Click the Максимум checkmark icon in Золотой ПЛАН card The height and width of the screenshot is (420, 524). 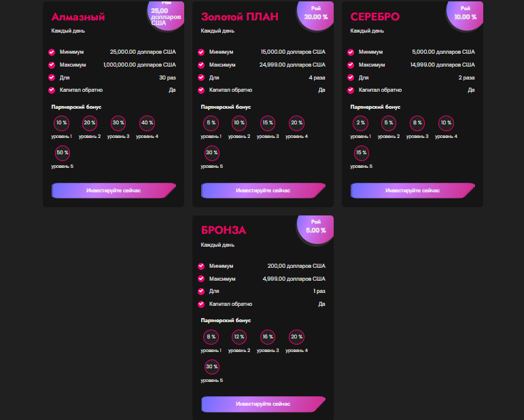click(201, 65)
